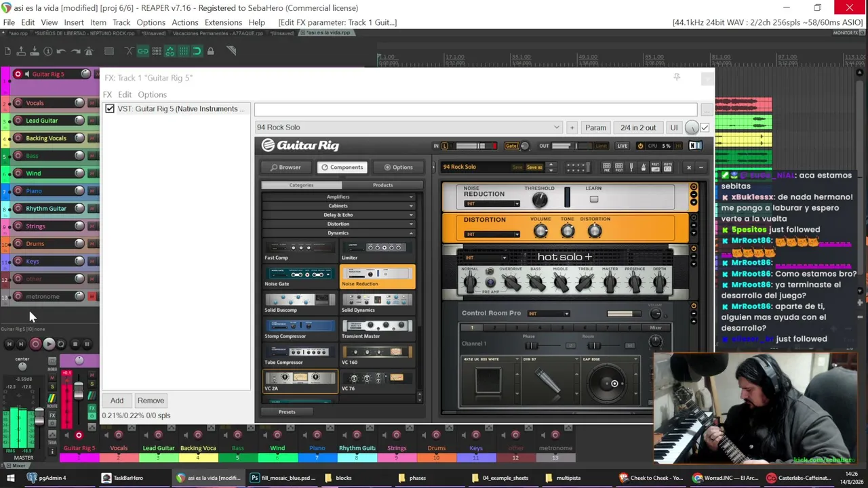Arm record on Vocals track
The image size is (868, 488).
(18, 103)
